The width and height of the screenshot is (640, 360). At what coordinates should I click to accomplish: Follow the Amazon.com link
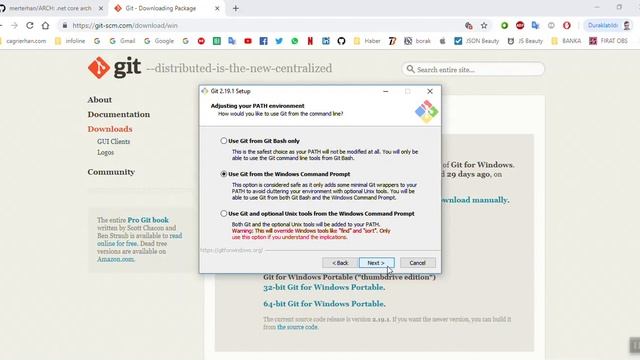point(116,259)
